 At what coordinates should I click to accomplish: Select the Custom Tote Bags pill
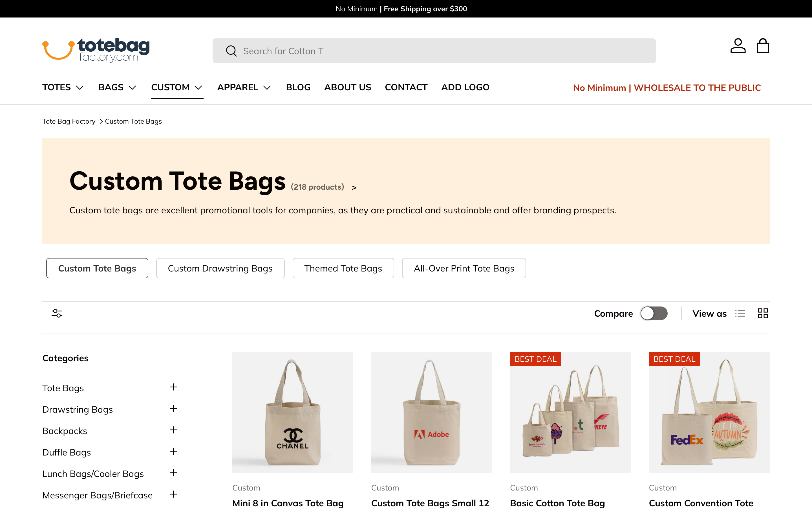click(97, 268)
